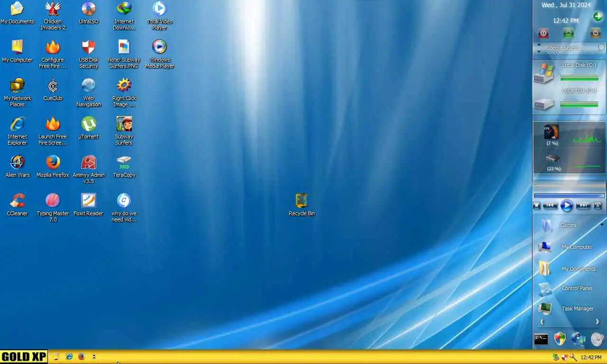Change search engine with up/down arrows
The height and width of the screenshot is (364, 607).
coord(539,48)
